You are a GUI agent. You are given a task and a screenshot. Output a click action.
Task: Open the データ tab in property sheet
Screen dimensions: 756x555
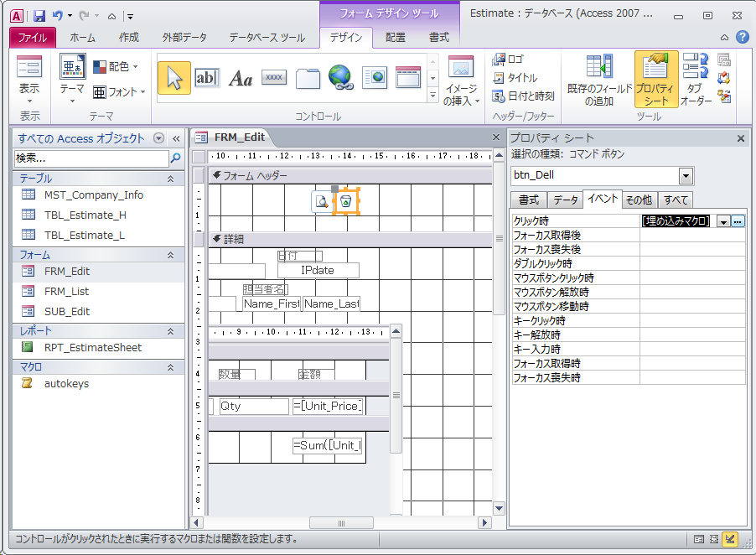[x=566, y=200]
